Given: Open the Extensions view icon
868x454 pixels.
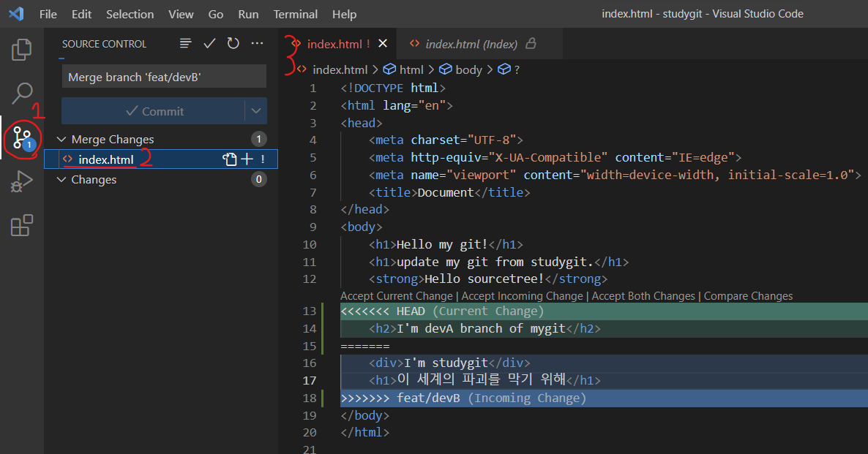Looking at the screenshot, I should (x=21, y=226).
